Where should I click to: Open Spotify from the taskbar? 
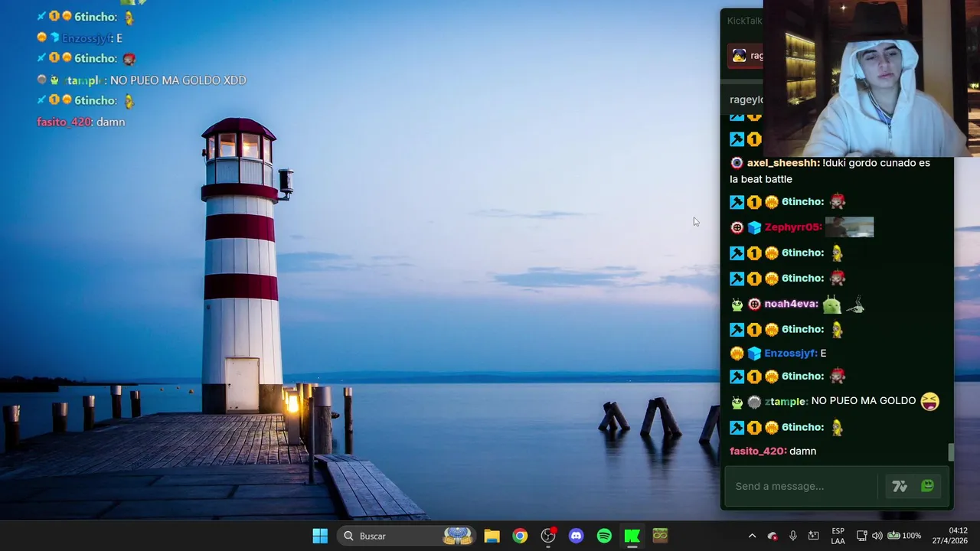tap(604, 536)
